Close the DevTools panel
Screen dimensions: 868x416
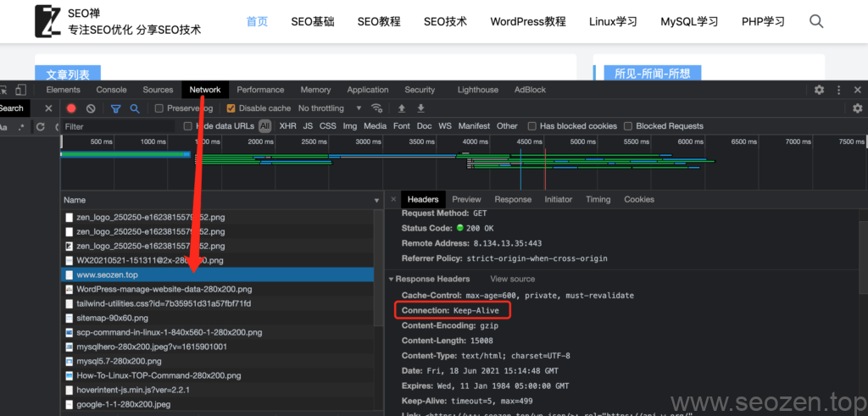(x=858, y=90)
